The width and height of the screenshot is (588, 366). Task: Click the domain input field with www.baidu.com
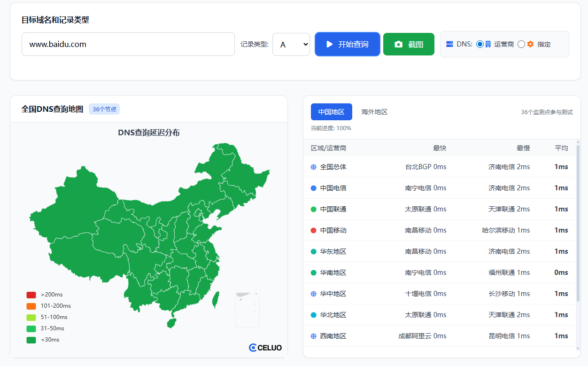128,44
